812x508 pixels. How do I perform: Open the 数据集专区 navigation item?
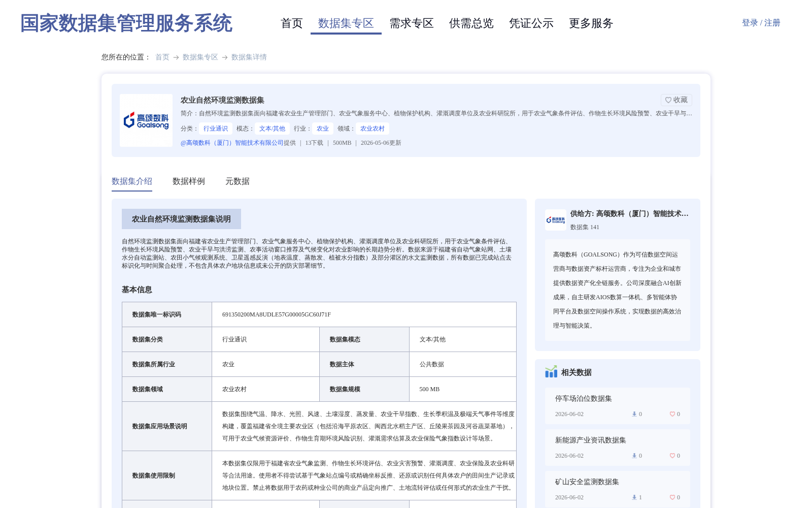click(346, 23)
